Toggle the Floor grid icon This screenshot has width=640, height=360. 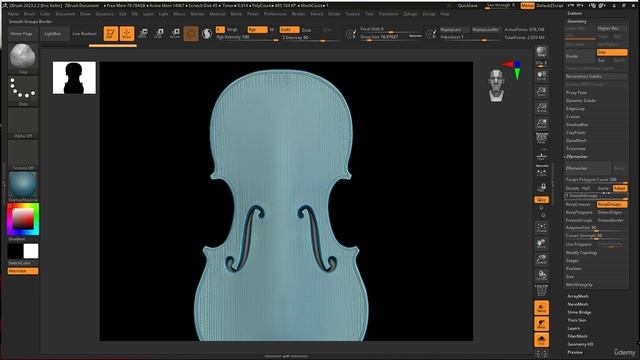(542, 156)
